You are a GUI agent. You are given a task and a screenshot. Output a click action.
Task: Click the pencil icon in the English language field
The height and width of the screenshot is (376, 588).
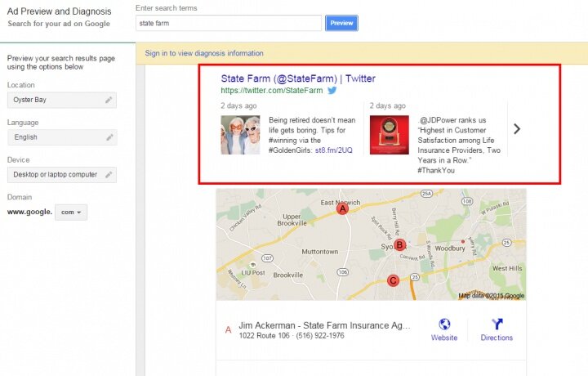coord(109,137)
